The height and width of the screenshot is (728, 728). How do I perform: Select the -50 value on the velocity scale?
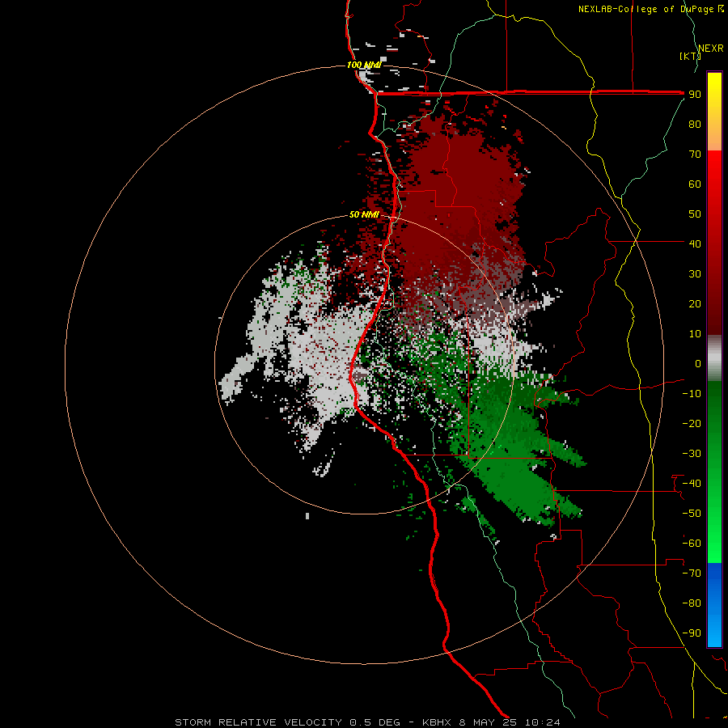[x=692, y=513]
